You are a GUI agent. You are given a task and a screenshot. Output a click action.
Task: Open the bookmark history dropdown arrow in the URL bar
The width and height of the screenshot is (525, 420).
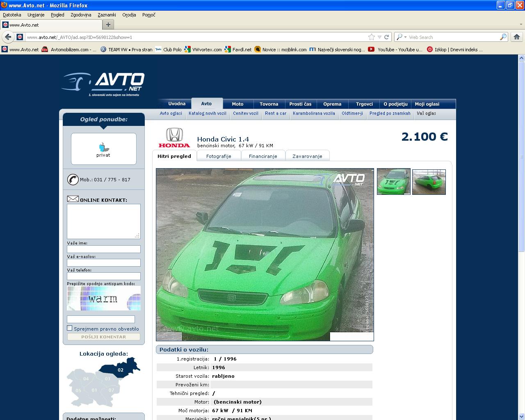click(379, 37)
